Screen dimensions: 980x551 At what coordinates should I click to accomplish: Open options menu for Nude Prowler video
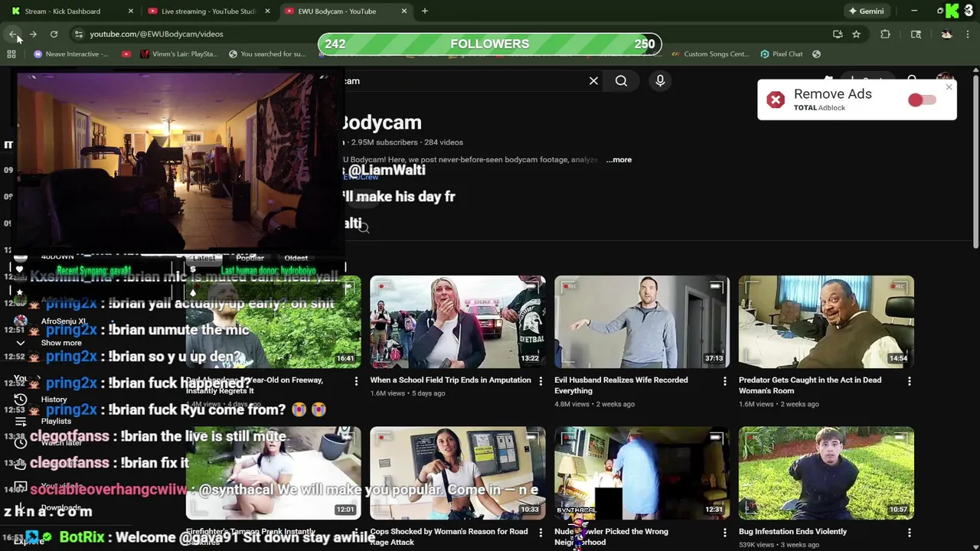tap(725, 532)
